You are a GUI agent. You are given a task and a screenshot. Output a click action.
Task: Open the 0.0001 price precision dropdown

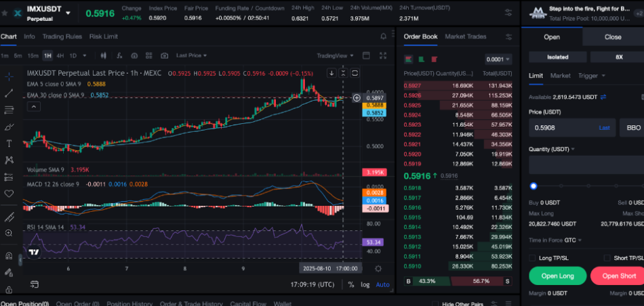click(x=498, y=59)
